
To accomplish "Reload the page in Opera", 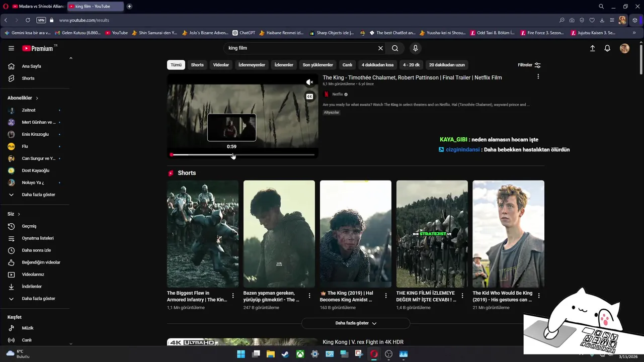I will [28, 20].
